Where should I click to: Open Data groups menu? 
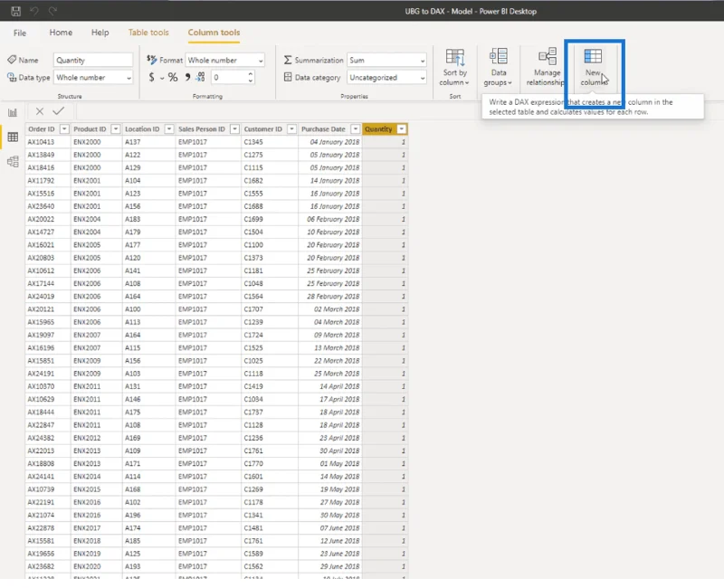click(499, 67)
